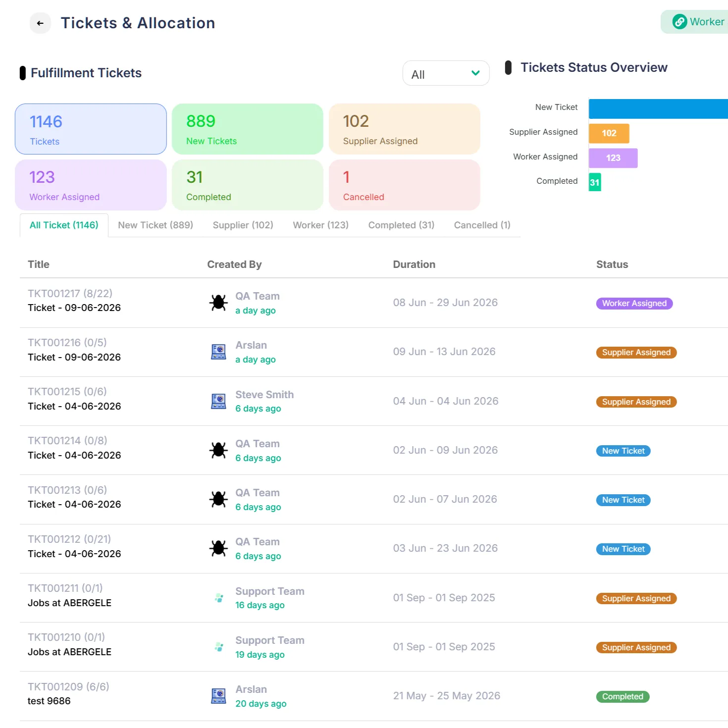Click the orange Supplier Assigned 102 bar
This screenshot has height=728, width=728.
pos(609,133)
